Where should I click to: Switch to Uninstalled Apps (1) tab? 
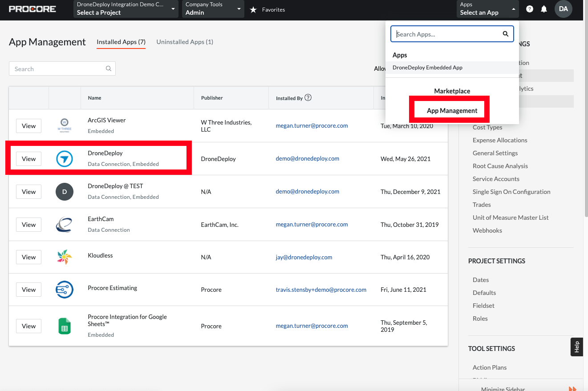[x=185, y=42]
